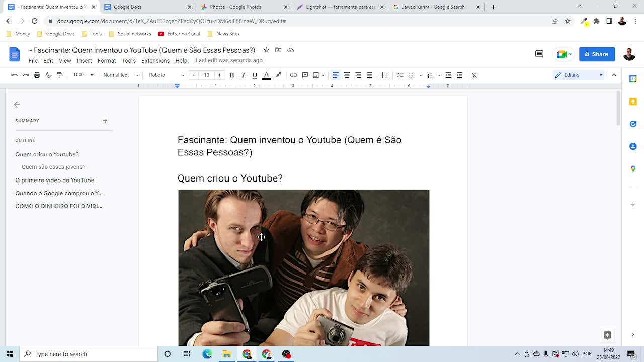The height and width of the screenshot is (362, 644).
Task: Open the line and paragraph spacing tool
Action: point(385,75)
